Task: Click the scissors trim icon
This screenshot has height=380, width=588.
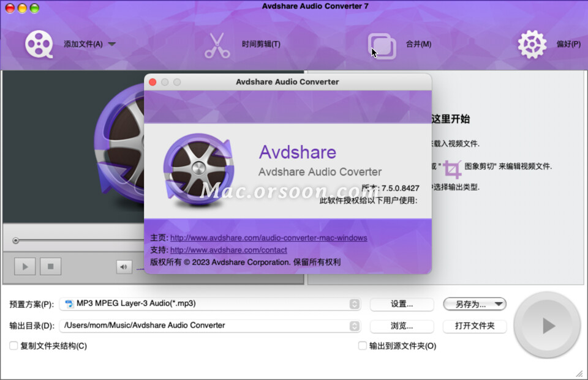Action: click(x=217, y=45)
